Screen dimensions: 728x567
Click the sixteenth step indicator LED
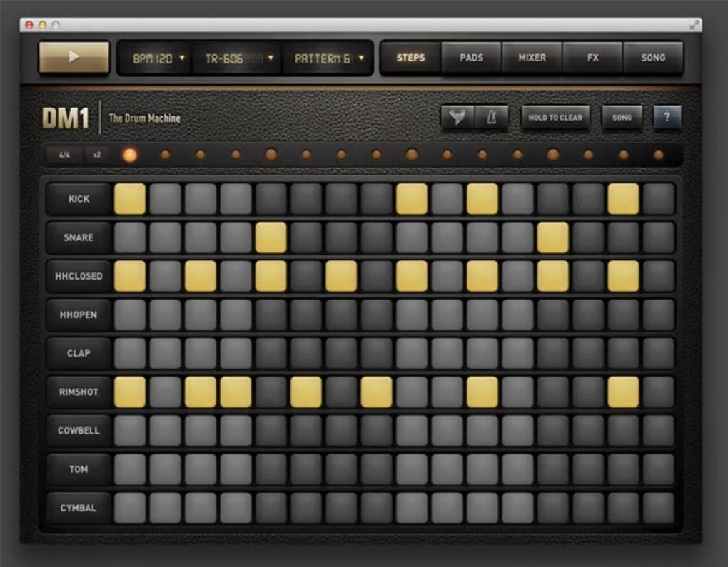coord(658,155)
